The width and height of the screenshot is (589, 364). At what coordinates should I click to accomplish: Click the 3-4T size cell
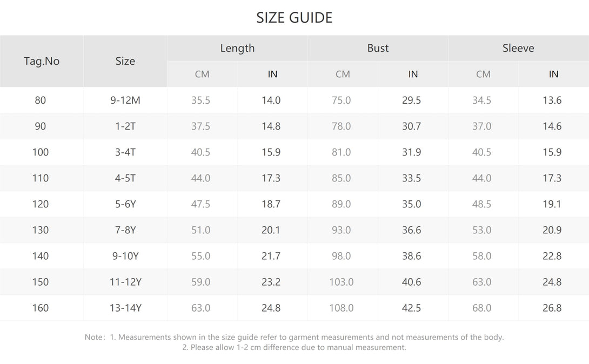125,152
